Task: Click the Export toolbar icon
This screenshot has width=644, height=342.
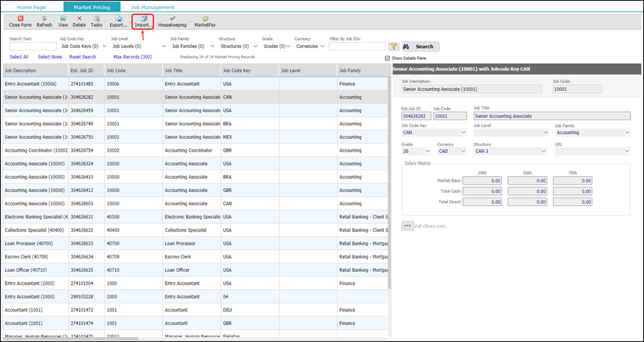Action: click(118, 21)
